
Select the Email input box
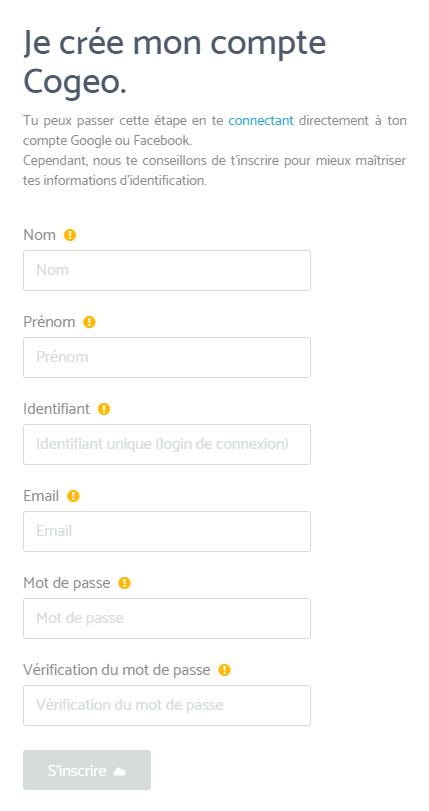167,531
